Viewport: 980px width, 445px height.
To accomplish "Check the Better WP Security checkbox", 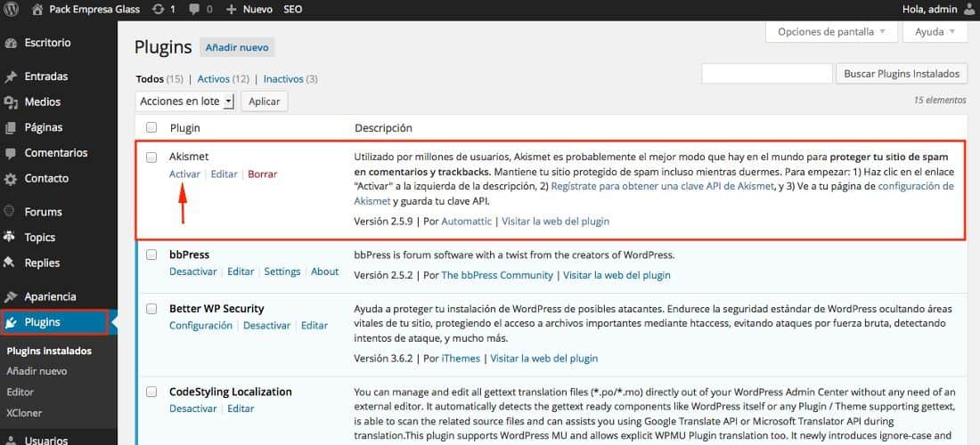I will (151, 308).
